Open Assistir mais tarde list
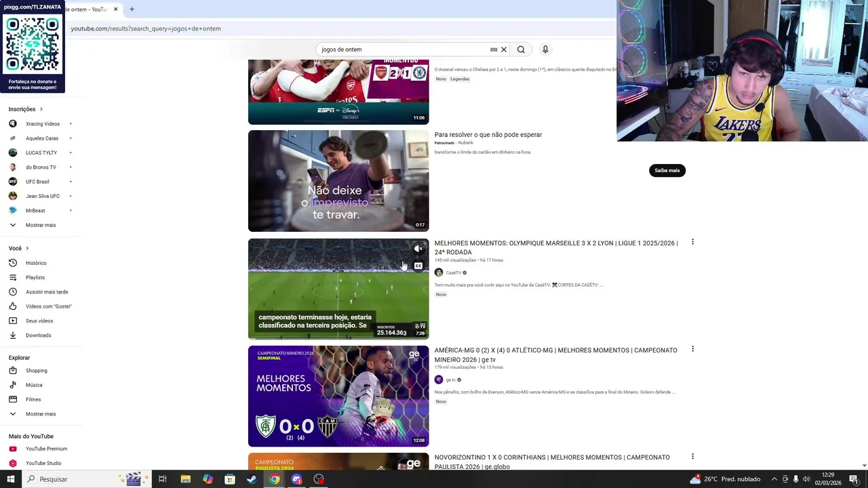 [47, 291]
